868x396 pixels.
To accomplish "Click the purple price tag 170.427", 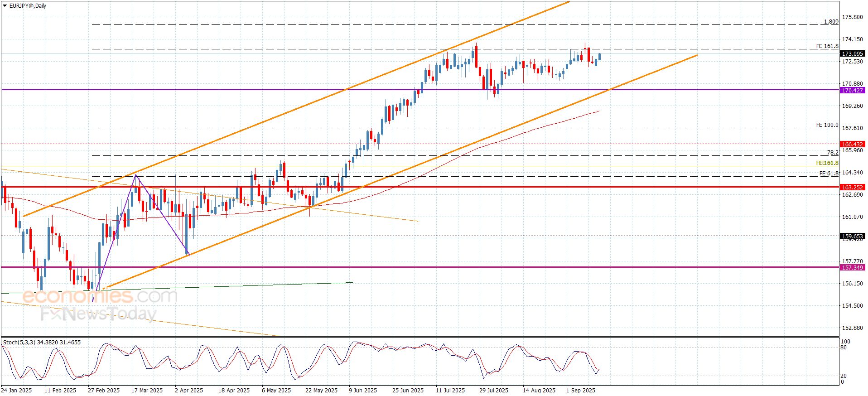I will coord(852,90).
